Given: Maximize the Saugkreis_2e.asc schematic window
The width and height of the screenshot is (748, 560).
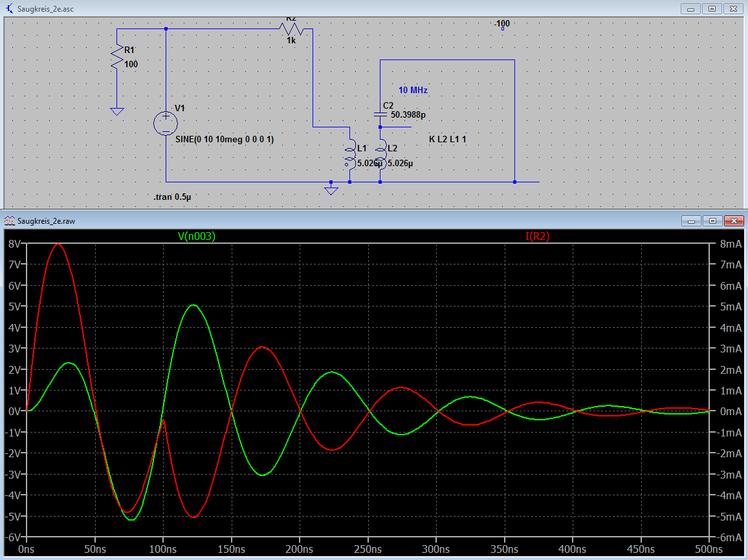Looking at the screenshot, I should tap(712, 8).
